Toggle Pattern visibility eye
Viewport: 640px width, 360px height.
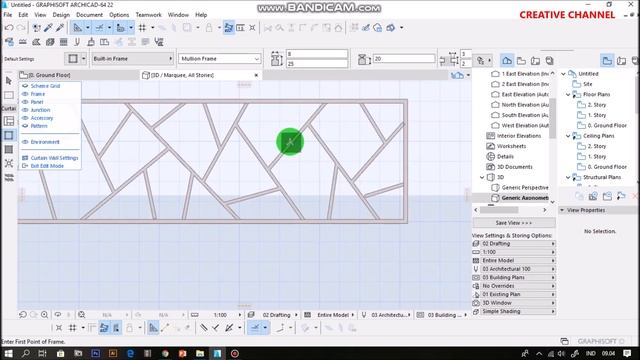click(x=25, y=126)
